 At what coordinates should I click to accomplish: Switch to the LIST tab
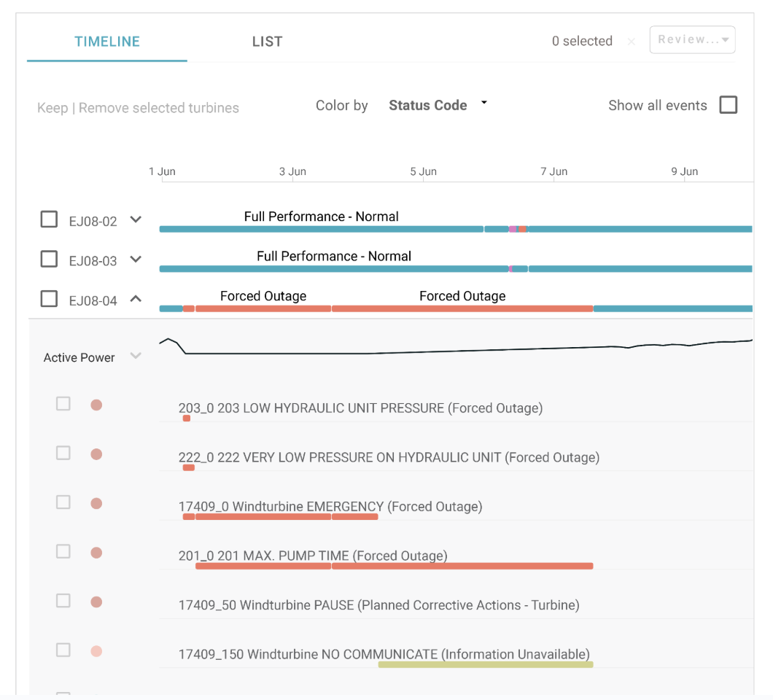pos(267,42)
